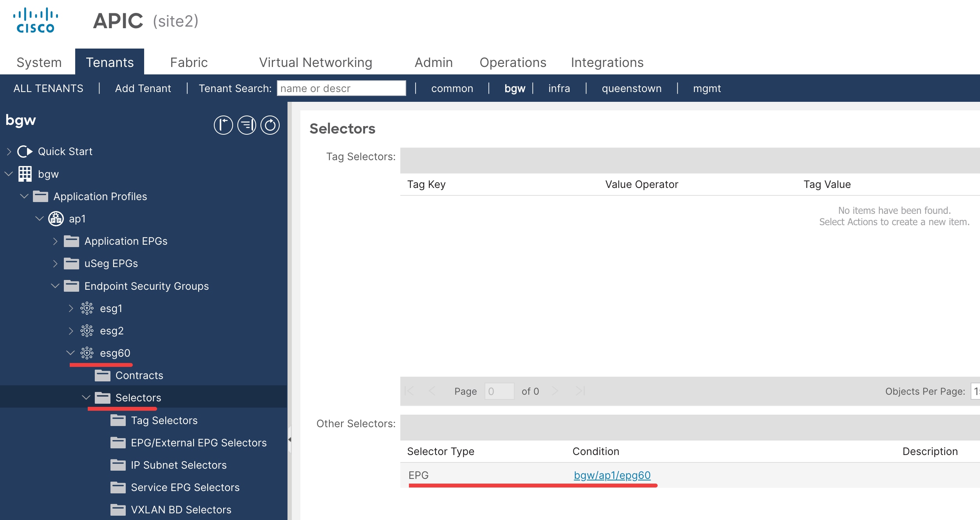This screenshot has width=980, height=520.
Task: Click the bgw tenant grid icon
Action: point(25,174)
